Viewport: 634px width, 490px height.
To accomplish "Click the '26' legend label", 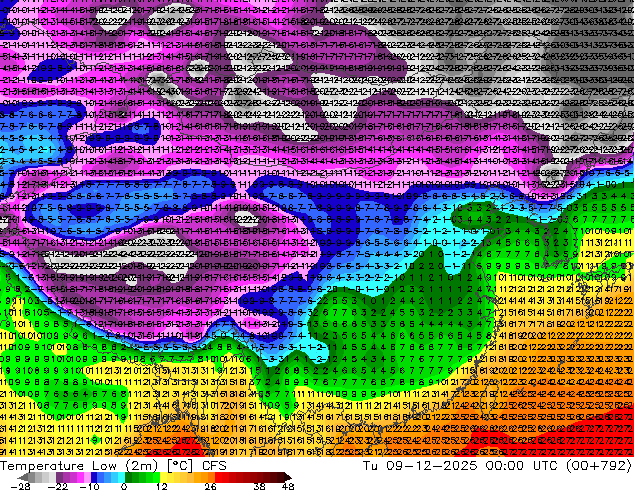I will pyautogui.click(x=210, y=486).
